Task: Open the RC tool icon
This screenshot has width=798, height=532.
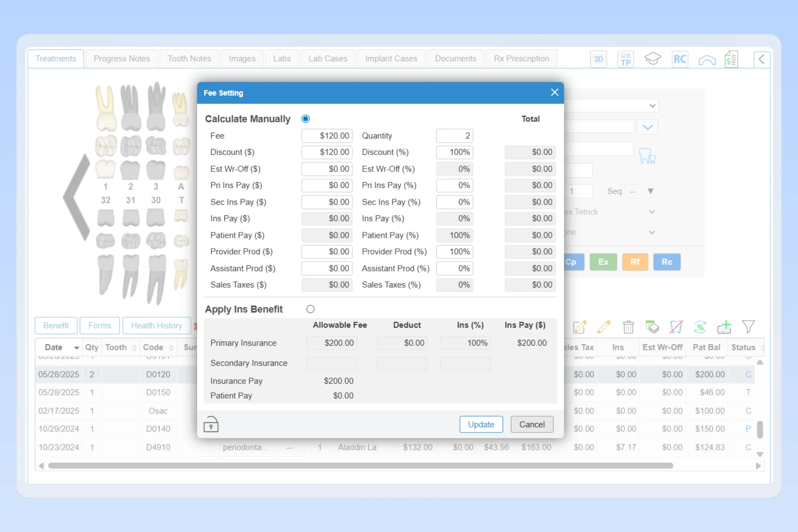Action: (x=680, y=59)
